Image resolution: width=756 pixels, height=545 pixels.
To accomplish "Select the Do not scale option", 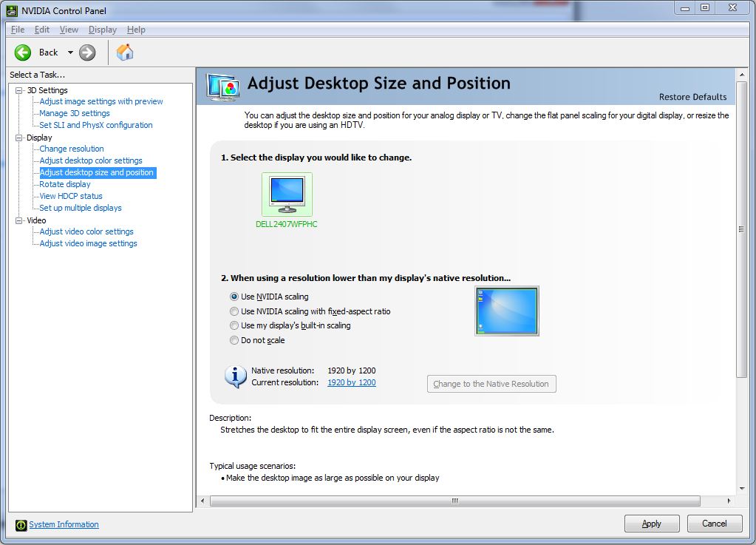I will 234,340.
